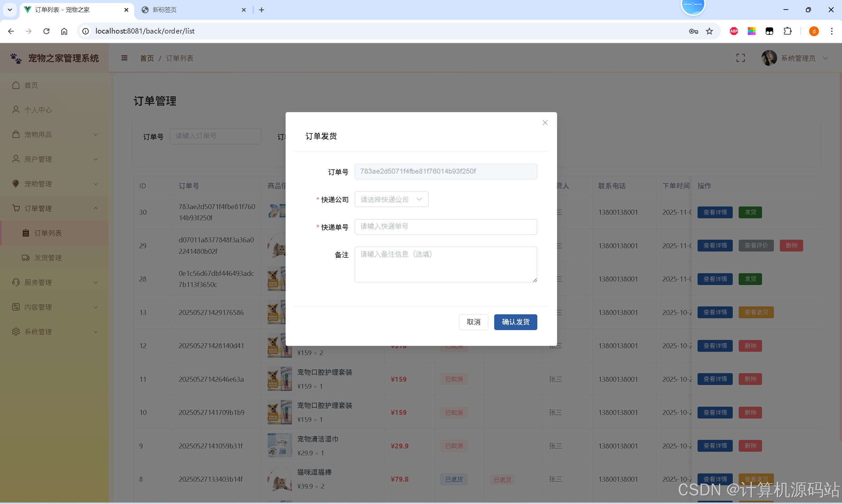Open Chrome three-dot menu
Viewport: 842px width, 504px height.
point(832,31)
